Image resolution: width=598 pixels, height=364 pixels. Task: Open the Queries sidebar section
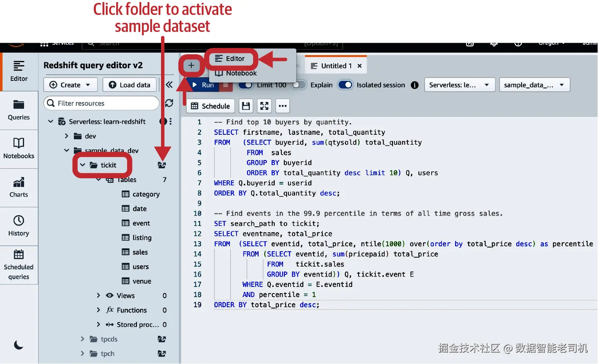(x=19, y=110)
